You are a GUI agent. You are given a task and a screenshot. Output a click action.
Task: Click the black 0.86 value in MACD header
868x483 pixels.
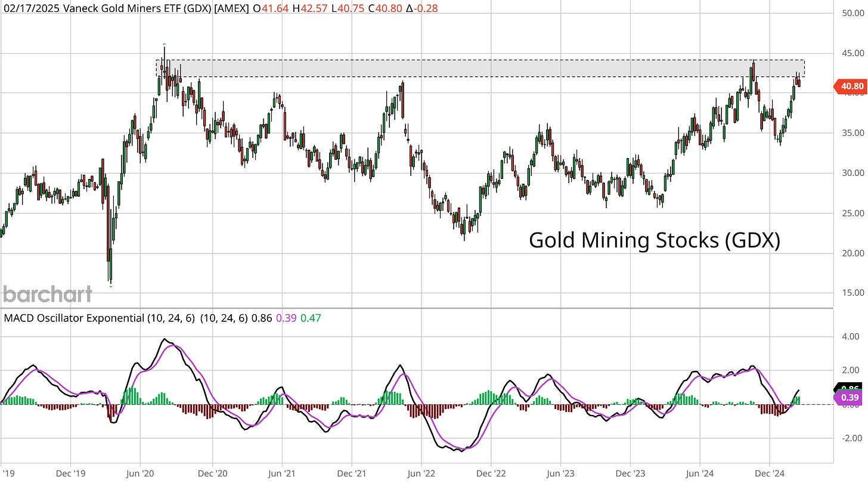click(x=262, y=319)
